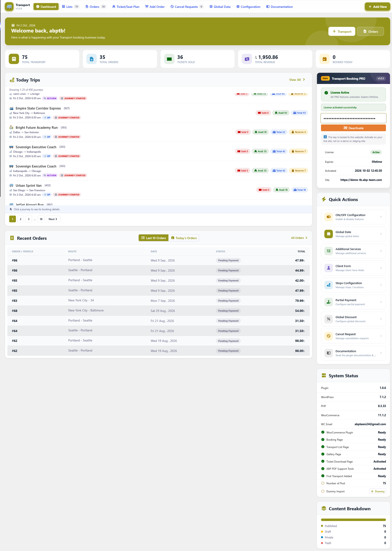Expand the Additional Services chevron arrow

(381, 251)
